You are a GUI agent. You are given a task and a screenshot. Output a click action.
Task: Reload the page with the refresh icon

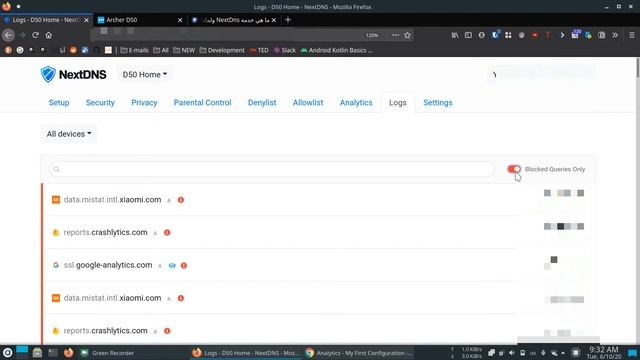click(36, 35)
